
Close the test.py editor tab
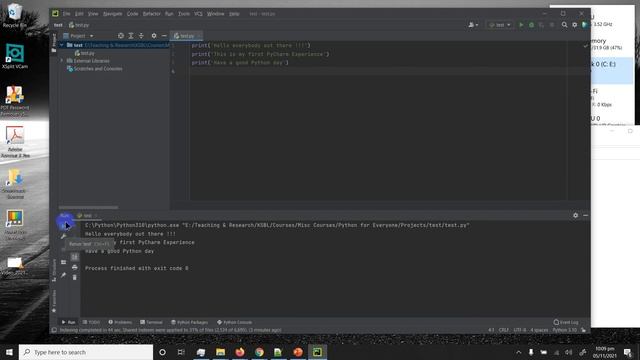click(199, 36)
